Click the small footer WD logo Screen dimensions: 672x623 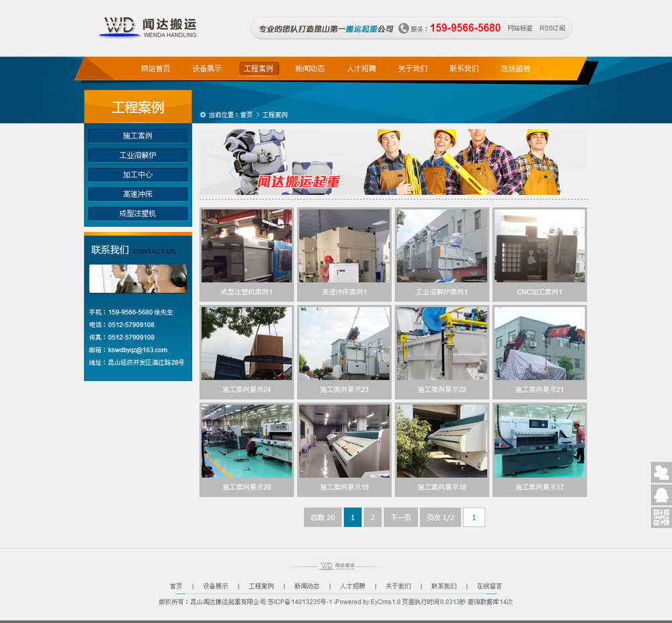(336, 566)
